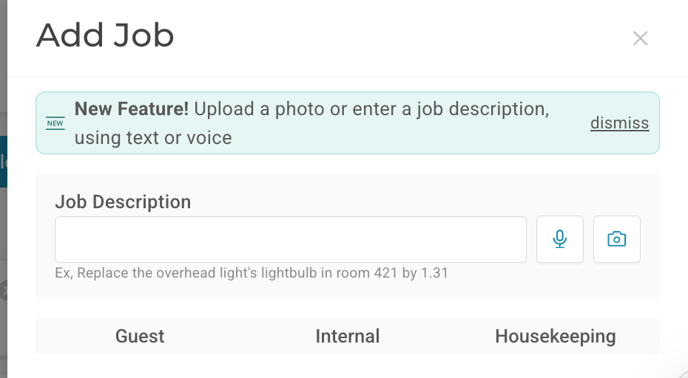Click the example hint text below field
688x378 pixels.
coord(251,273)
